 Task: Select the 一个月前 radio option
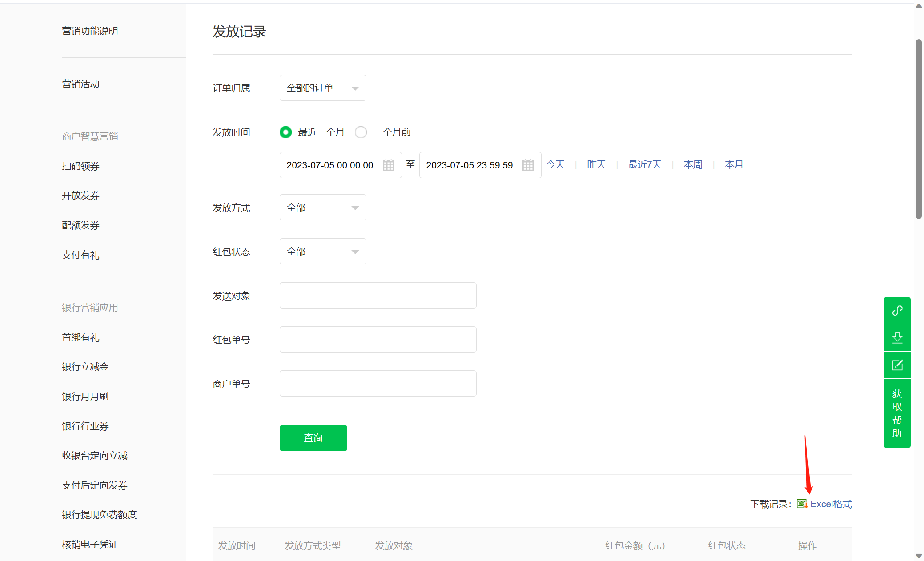361,132
